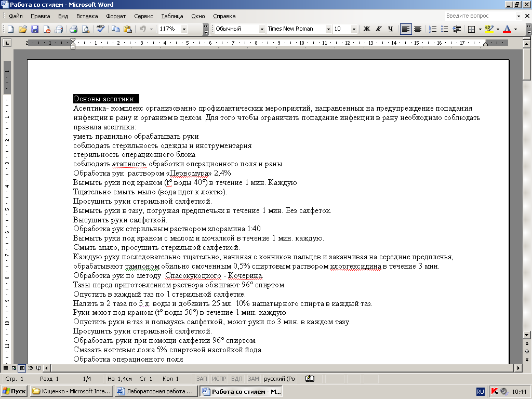Viewport: 532px width, 399px height.
Task: Open the Сервис menu
Action: [x=143, y=16]
